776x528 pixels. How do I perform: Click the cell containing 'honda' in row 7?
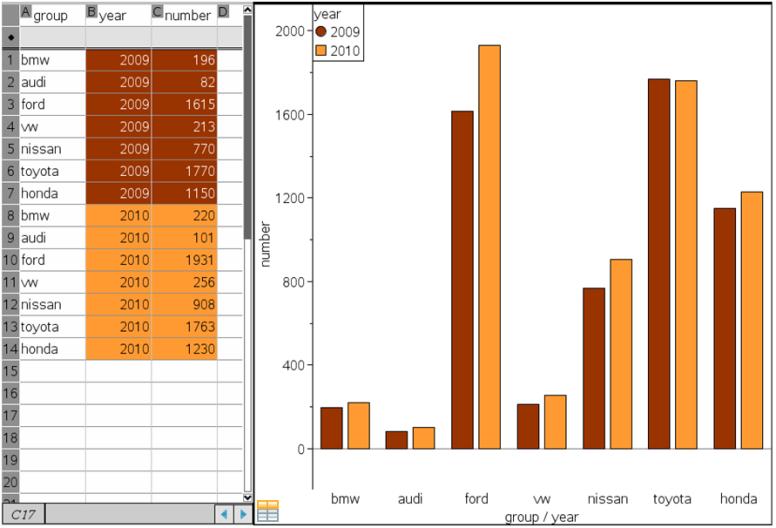[x=52, y=193]
